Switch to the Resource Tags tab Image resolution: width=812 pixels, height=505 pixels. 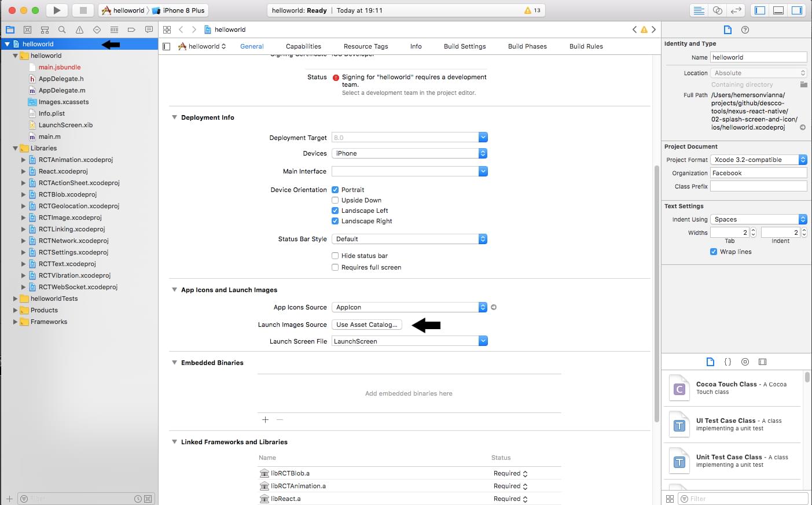(x=366, y=46)
